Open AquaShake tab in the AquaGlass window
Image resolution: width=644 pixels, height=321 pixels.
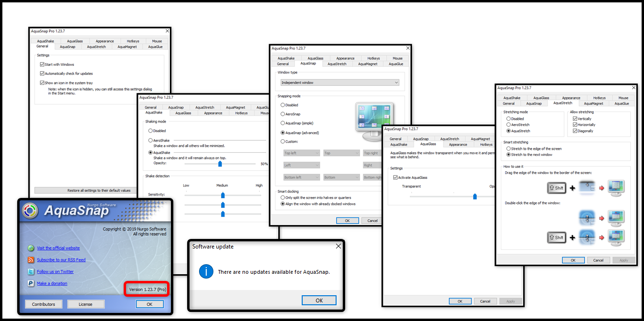point(399,145)
